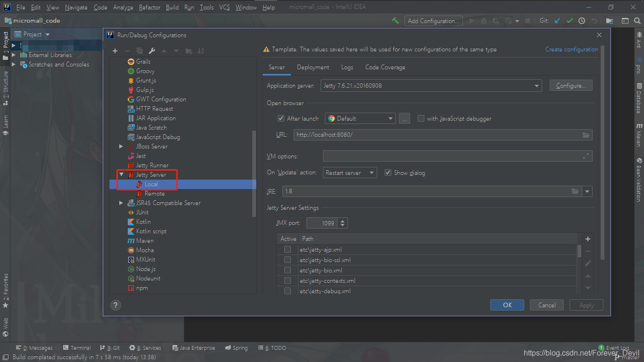The height and width of the screenshot is (362, 644).
Task: Click the Git update project blue arrow
Action: pos(558,21)
